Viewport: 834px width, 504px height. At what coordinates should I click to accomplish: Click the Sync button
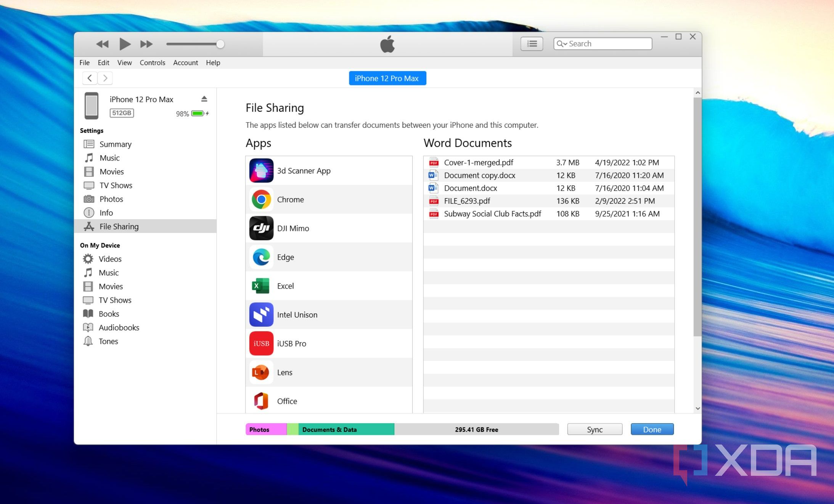tap(595, 429)
